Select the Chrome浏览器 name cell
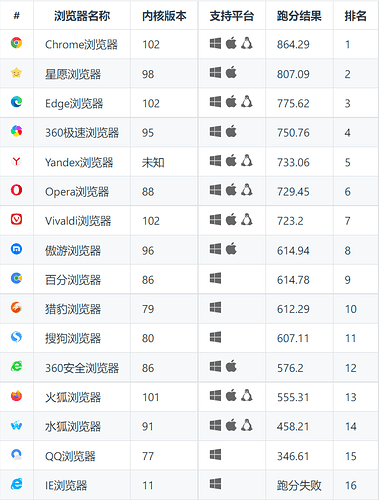Viewport: 379px width, 500px height. pos(81,44)
